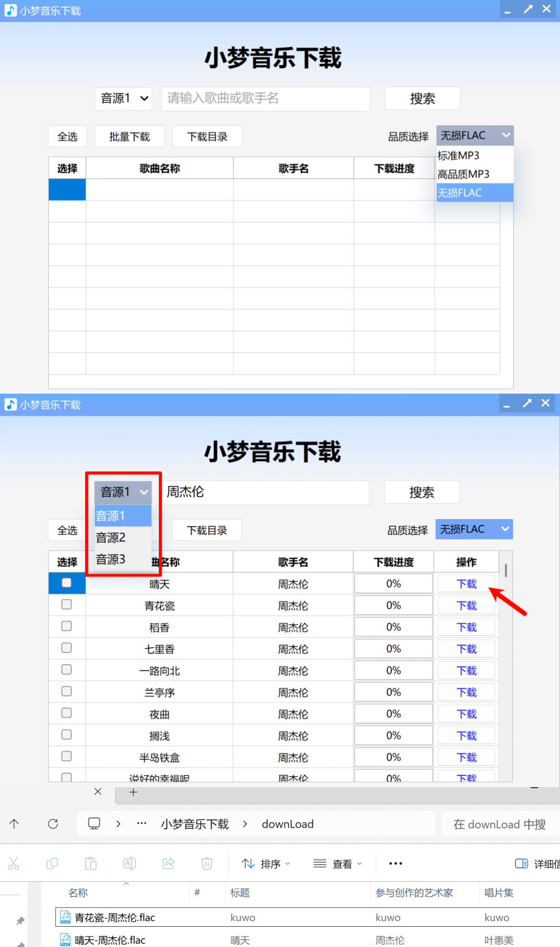Go up one folder with up arrow

[x=14, y=824]
